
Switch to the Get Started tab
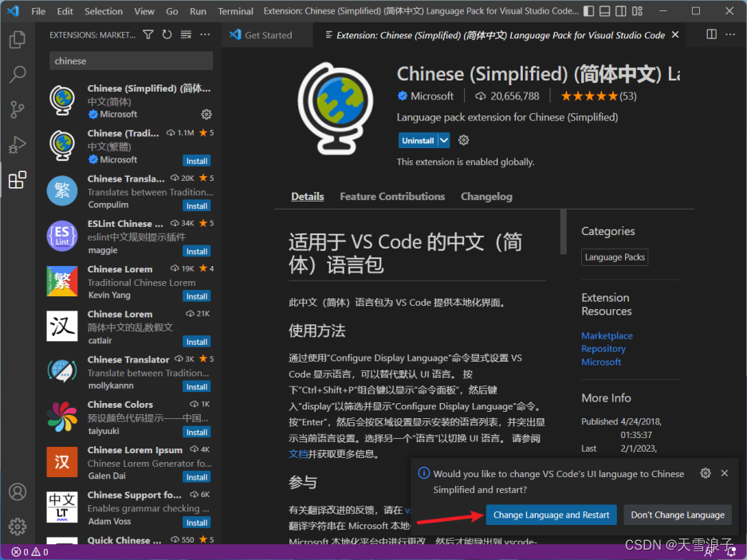tap(267, 35)
